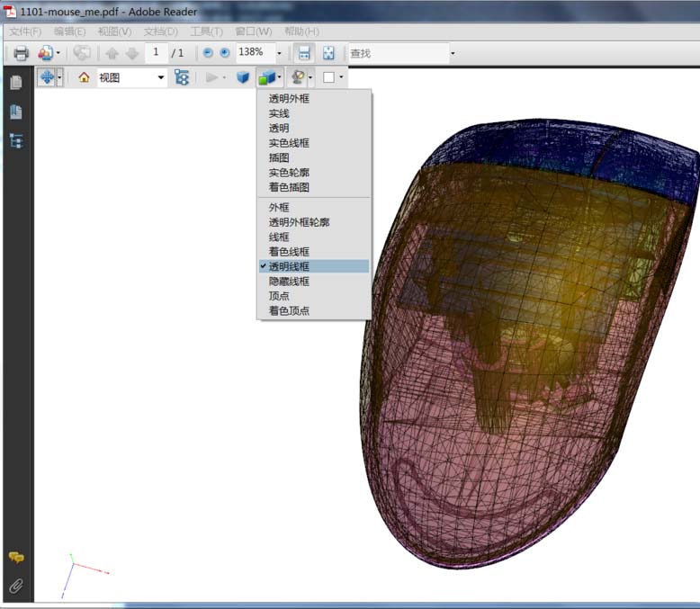Open the Pages panel in the sidebar
Screen dimensions: 700x609
(x=16, y=83)
